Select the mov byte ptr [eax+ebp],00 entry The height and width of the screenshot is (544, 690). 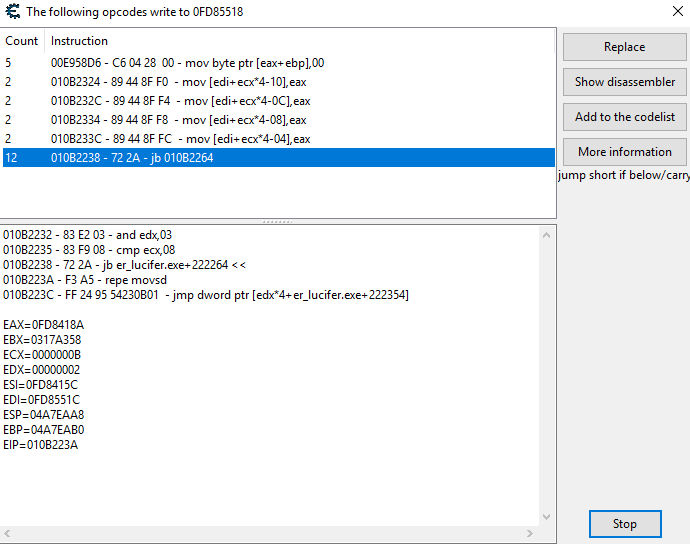(x=187, y=63)
